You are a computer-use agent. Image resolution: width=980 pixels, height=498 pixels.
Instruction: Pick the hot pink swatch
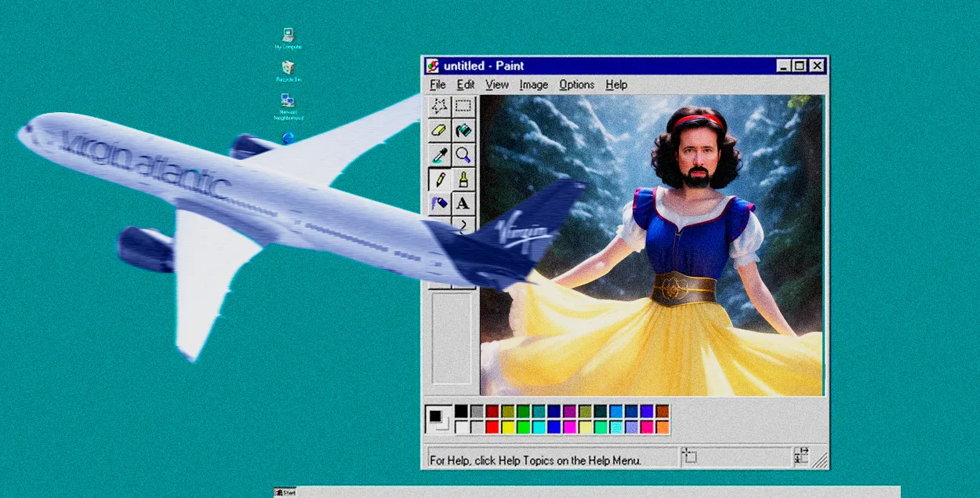[647, 427]
